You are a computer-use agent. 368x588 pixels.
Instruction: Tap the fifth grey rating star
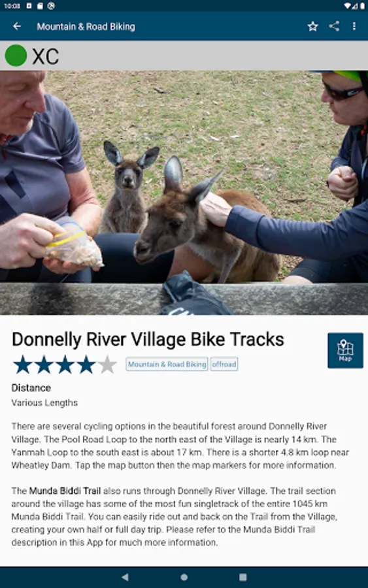tap(107, 365)
